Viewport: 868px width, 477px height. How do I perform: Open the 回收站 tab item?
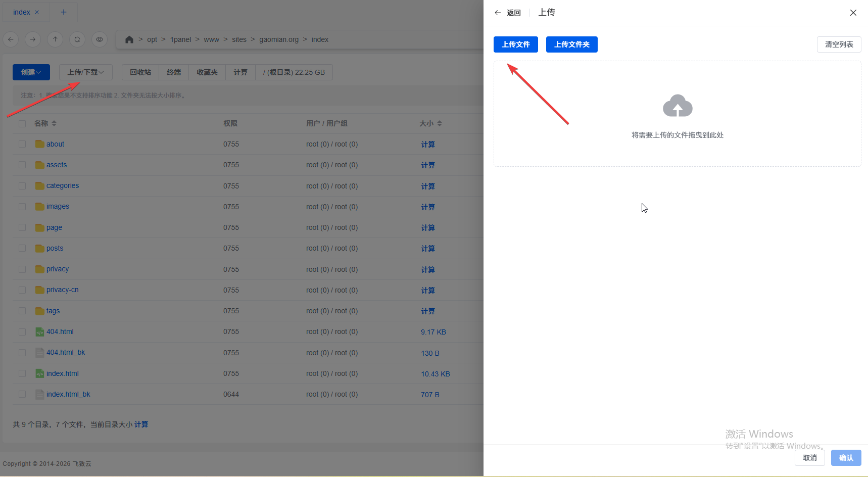(140, 72)
